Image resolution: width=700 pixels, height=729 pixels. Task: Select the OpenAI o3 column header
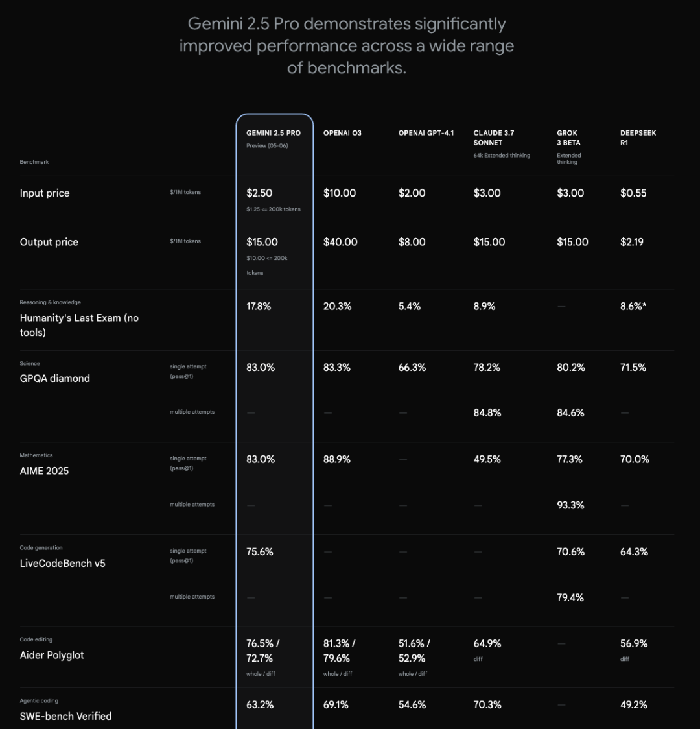pyautogui.click(x=342, y=133)
